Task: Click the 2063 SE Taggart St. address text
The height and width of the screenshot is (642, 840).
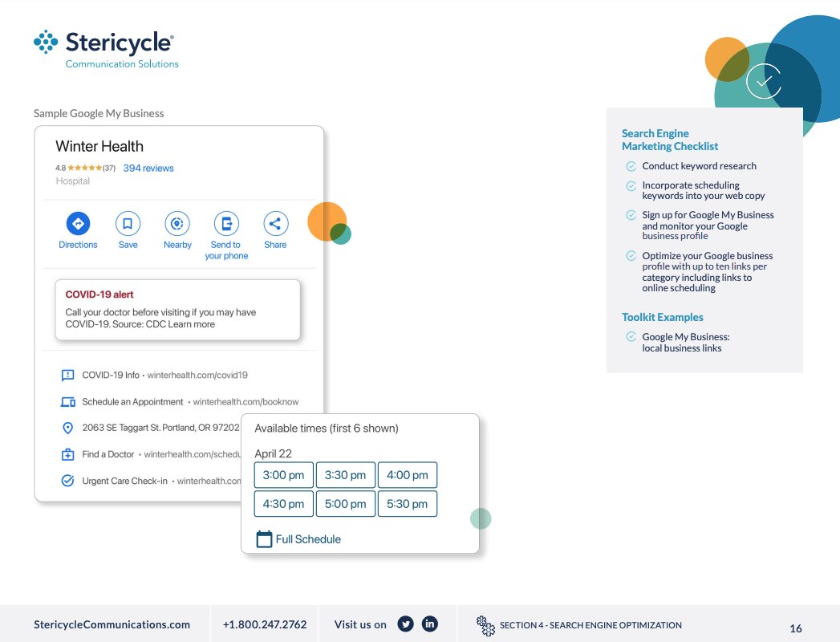Action: click(160, 428)
